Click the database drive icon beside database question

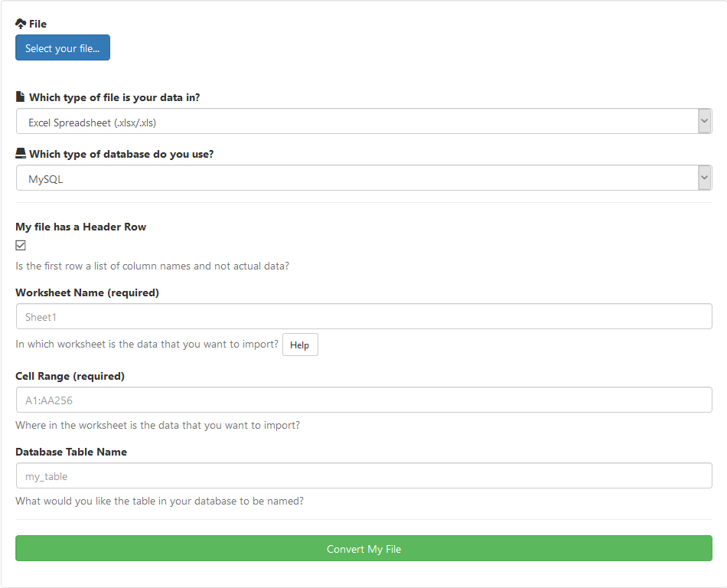pyautogui.click(x=21, y=154)
